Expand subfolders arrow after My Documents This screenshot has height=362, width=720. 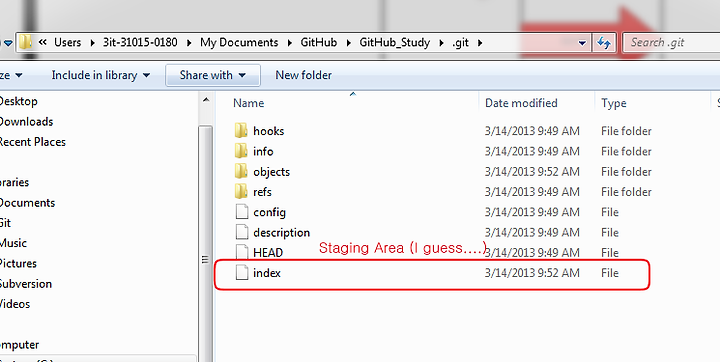[x=289, y=43]
